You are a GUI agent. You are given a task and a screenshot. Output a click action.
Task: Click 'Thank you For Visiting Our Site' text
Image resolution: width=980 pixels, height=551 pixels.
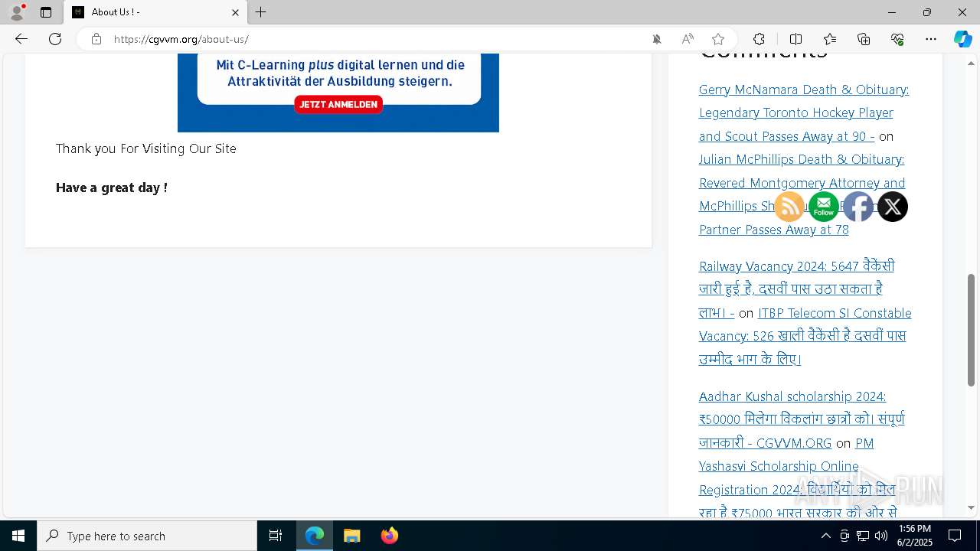pos(146,148)
